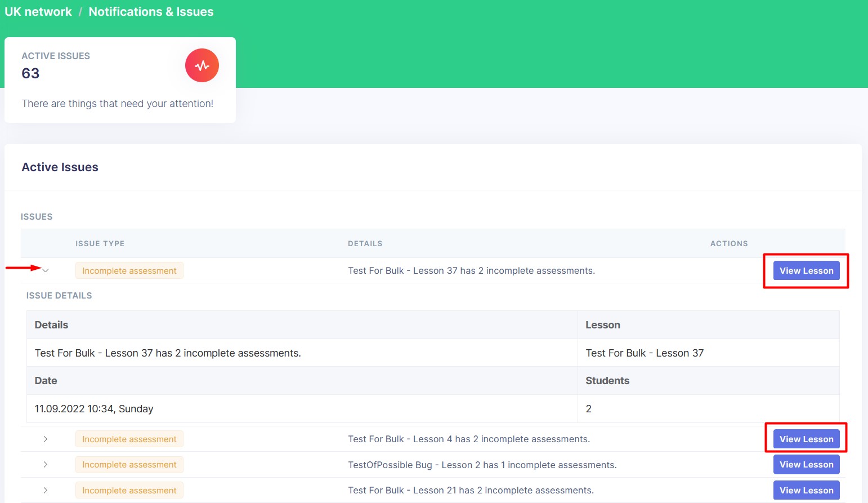Expand the Lesson 21 issue row
Viewport: 868px width, 503px height.
click(46, 490)
